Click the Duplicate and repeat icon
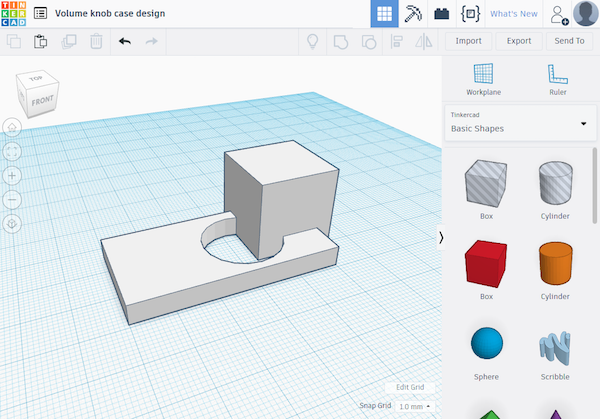600x419 pixels. coord(69,41)
